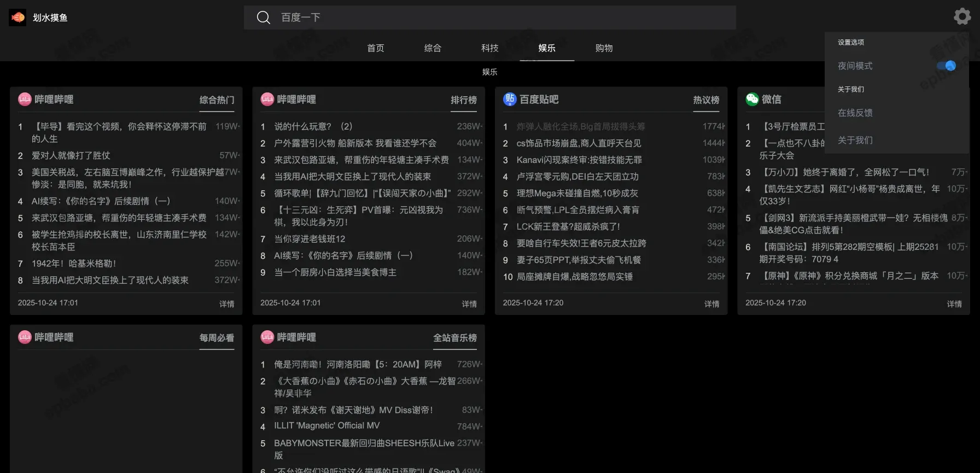Click the 每周必看 card label
Image resolution: width=980 pixels, height=473 pixels.
pyautogui.click(x=217, y=338)
